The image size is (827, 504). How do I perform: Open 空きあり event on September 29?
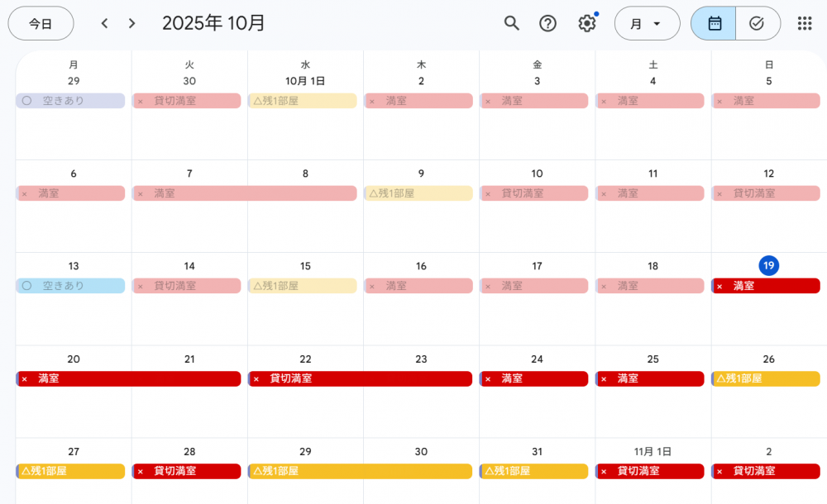(x=70, y=101)
